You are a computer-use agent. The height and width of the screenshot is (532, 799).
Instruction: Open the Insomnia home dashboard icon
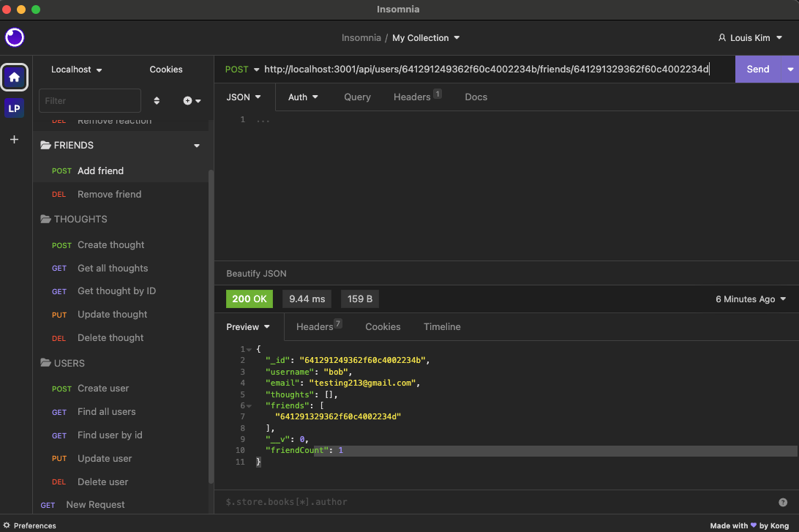coord(14,77)
